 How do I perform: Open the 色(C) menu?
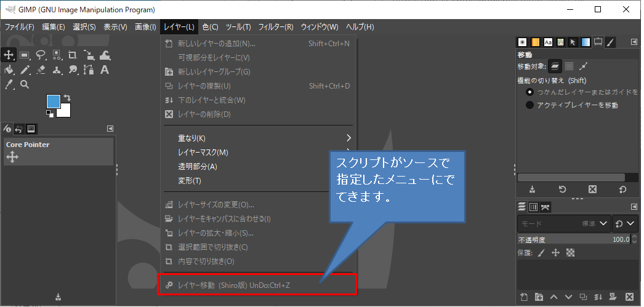(x=211, y=27)
